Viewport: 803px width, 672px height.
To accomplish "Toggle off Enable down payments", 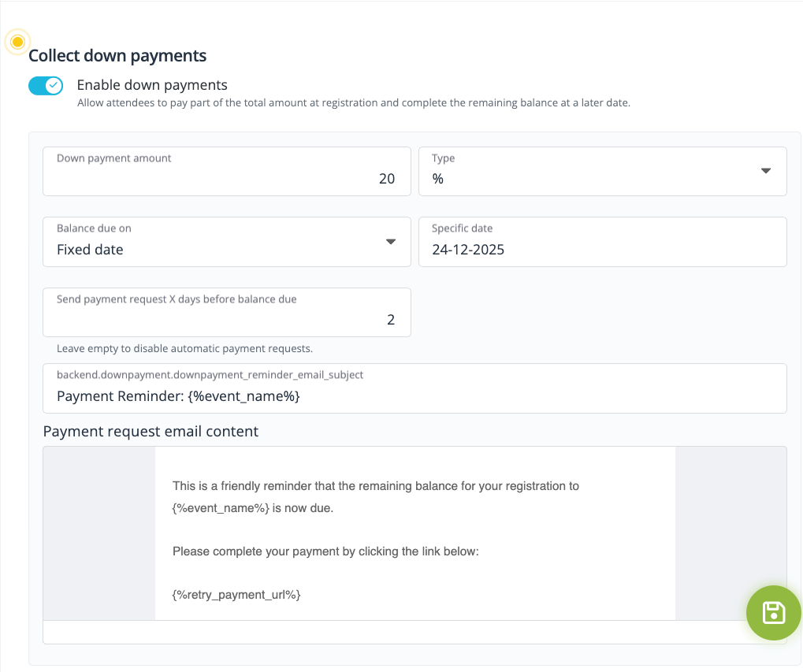I will click(46, 85).
